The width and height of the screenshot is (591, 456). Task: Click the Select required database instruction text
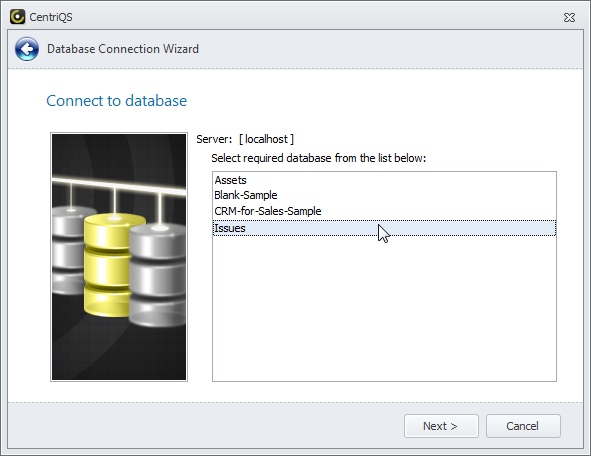pyautogui.click(x=318, y=158)
